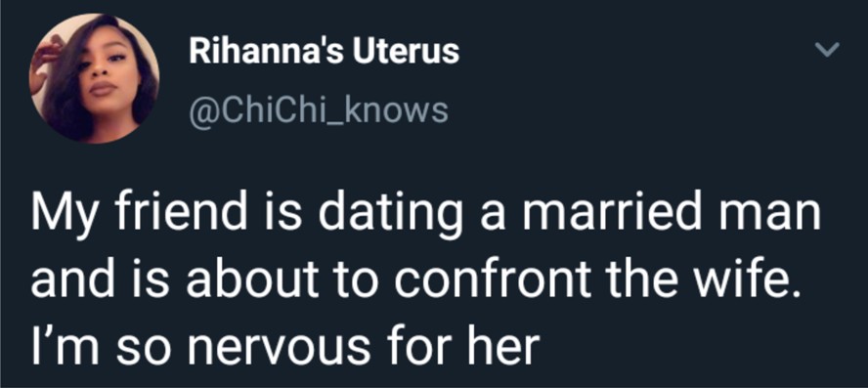Click the word "I'm" in the tweet
The height and width of the screenshot is (388, 868).
click(52, 347)
